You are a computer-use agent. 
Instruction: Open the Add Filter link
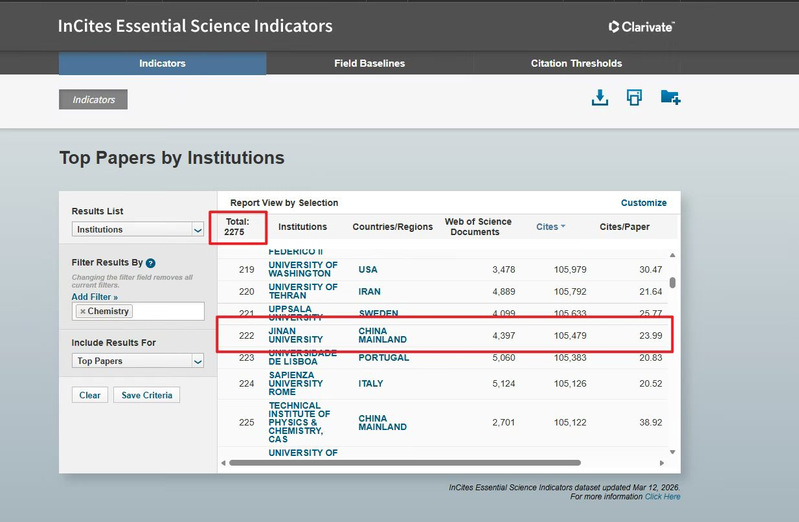tap(94, 297)
